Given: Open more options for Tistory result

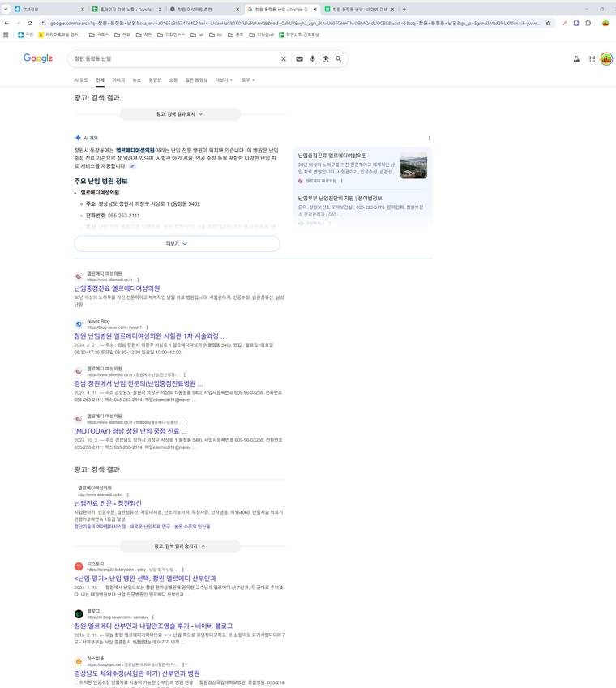Looking at the screenshot, I should [x=183, y=570].
